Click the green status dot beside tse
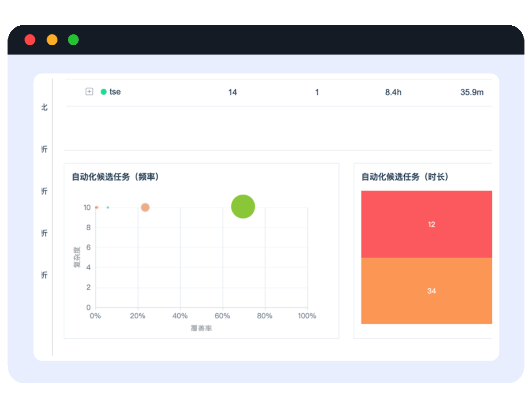The image size is (532, 408). pos(104,92)
